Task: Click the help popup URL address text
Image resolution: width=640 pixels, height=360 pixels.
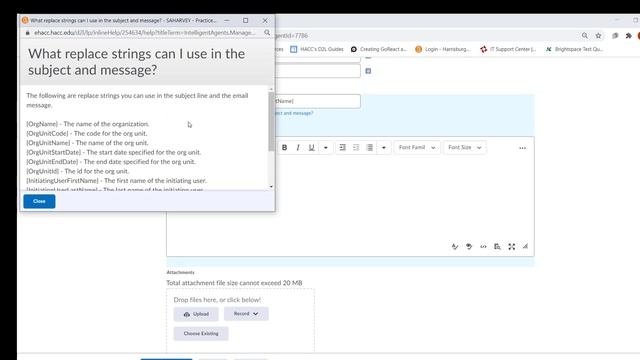Action: point(144,33)
